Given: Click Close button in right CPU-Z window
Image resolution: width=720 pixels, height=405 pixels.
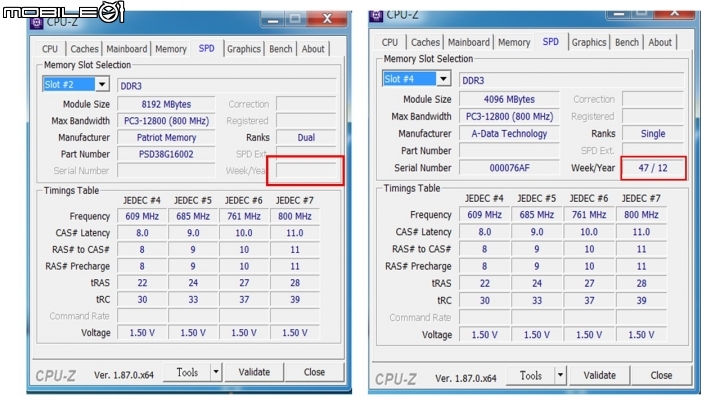Looking at the screenshot, I should click(661, 375).
